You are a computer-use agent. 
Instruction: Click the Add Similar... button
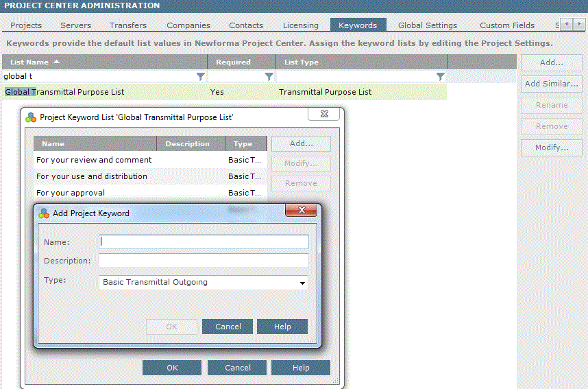pyautogui.click(x=551, y=84)
